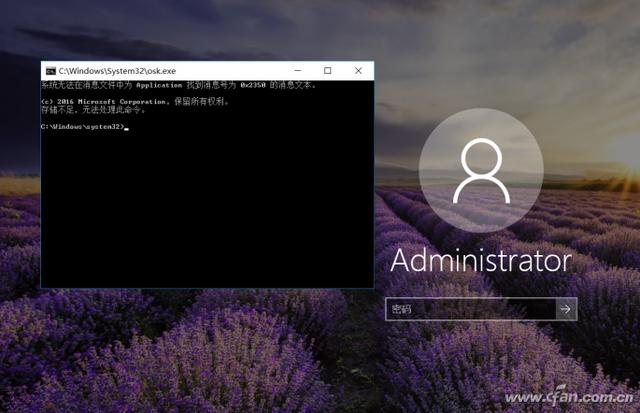Screen dimensions: 640x413
Task: Close the osk.exe command window
Action: [x=358, y=71]
